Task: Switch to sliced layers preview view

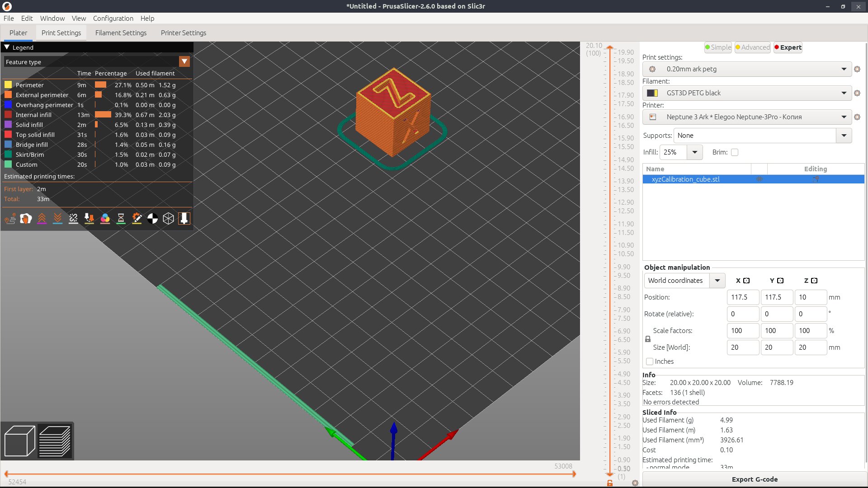Action: click(55, 441)
